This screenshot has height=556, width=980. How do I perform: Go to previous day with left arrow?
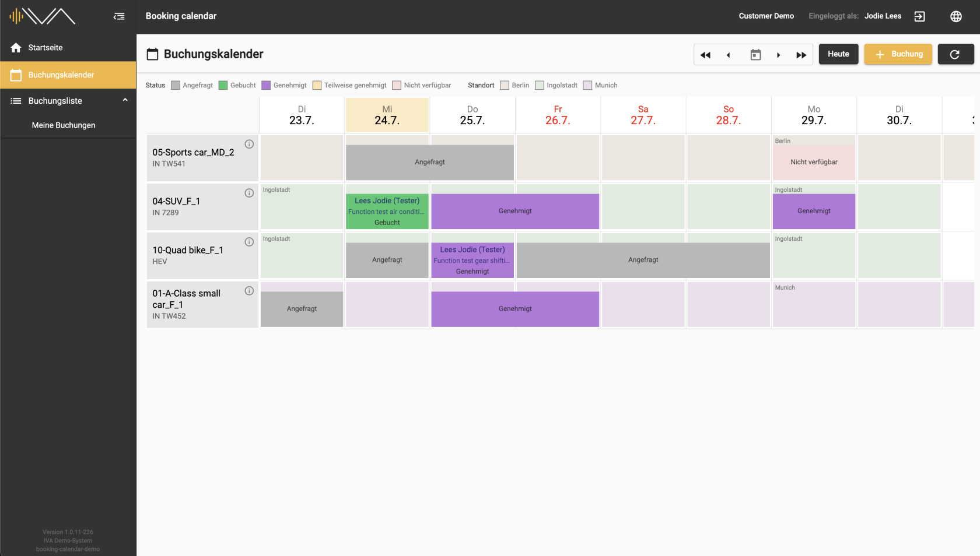click(728, 55)
